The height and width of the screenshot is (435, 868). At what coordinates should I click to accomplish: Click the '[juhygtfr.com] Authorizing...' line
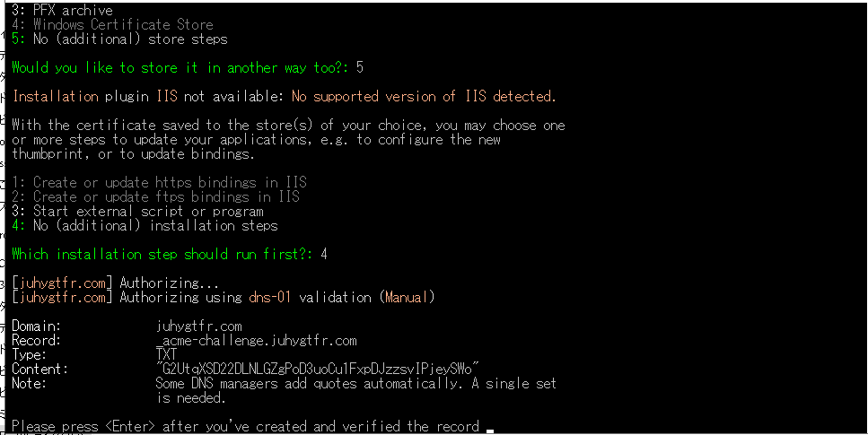[115, 283]
